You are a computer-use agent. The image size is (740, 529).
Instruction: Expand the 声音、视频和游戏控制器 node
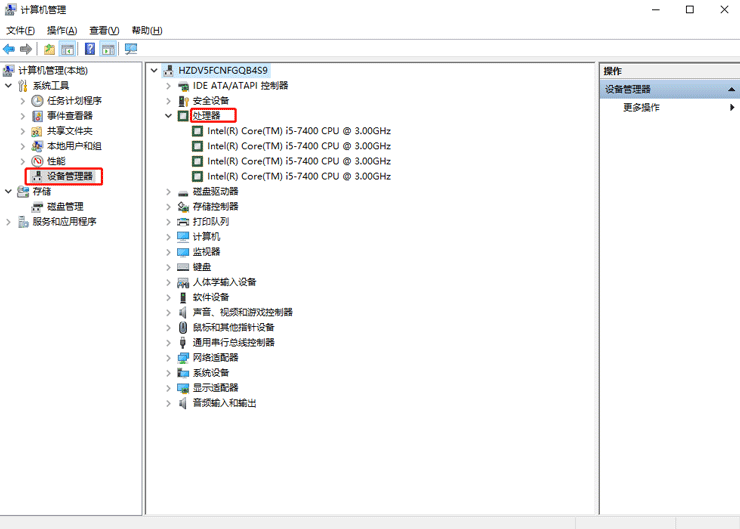(x=168, y=312)
